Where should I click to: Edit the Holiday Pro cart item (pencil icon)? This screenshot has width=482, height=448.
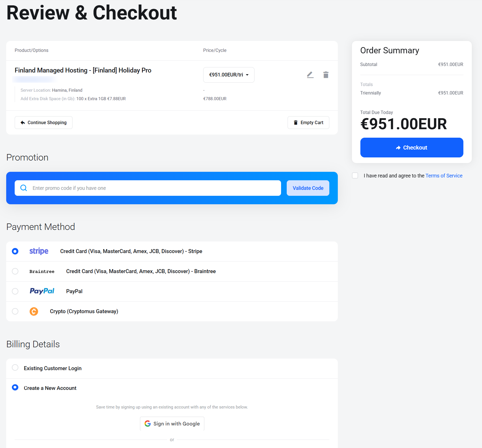pyautogui.click(x=310, y=75)
